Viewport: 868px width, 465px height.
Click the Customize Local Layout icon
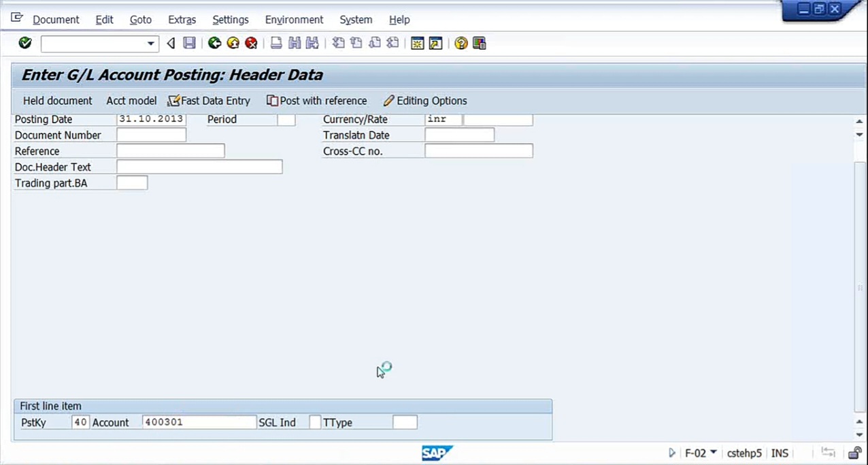click(x=479, y=44)
